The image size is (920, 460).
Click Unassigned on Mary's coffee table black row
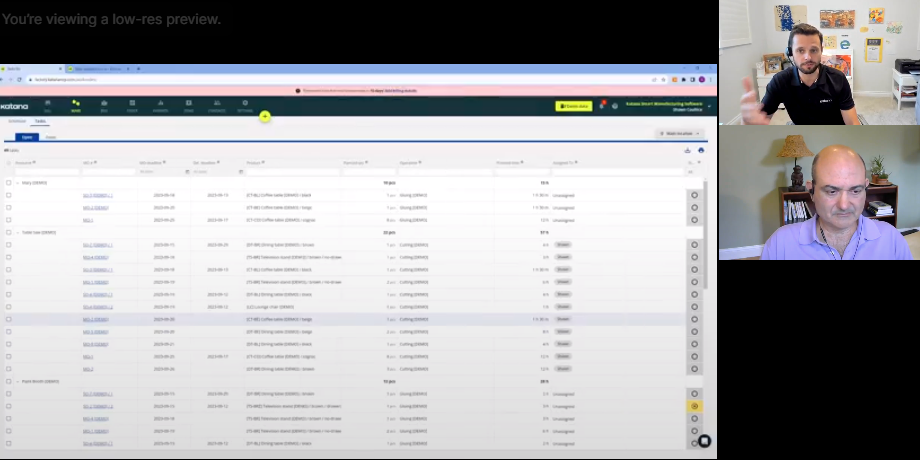click(563, 195)
